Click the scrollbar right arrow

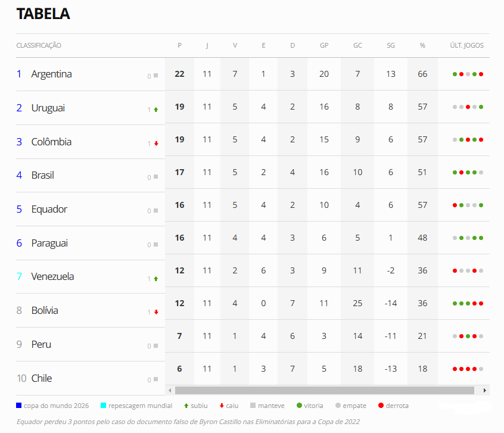coord(485,390)
